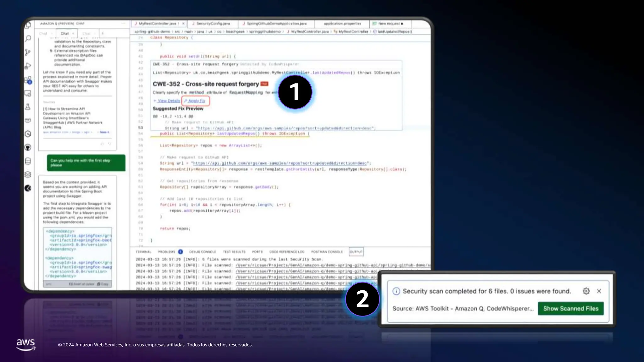Open Search view in activity bar
Viewport: 644px width, 362px height.
[28, 39]
